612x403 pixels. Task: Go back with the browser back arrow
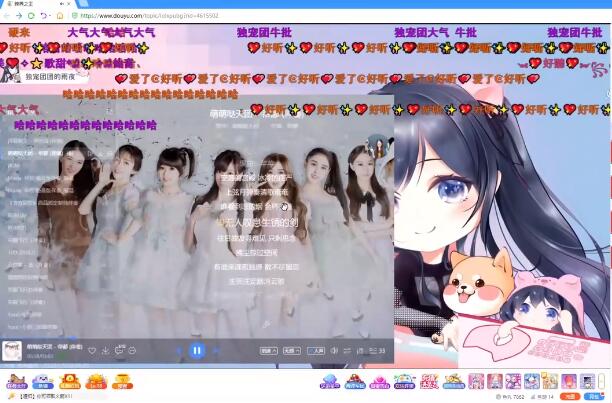[x=6, y=16]
